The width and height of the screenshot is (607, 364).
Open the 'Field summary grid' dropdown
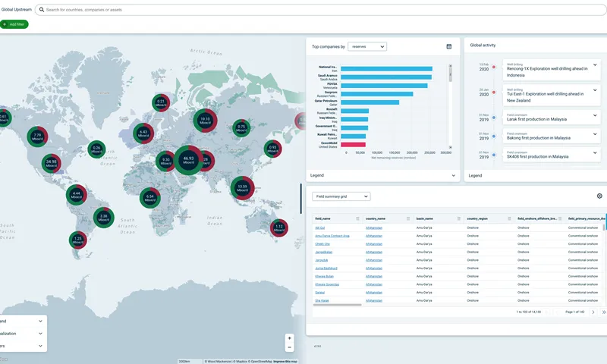(x=341, y=196)
